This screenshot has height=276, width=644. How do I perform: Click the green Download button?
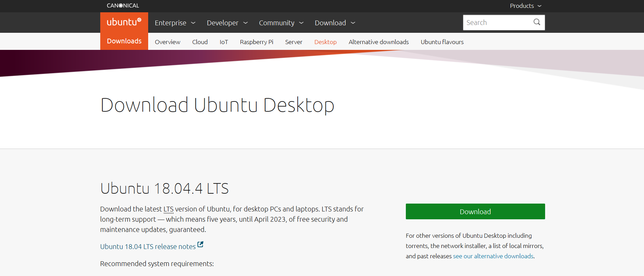(475, 211)
